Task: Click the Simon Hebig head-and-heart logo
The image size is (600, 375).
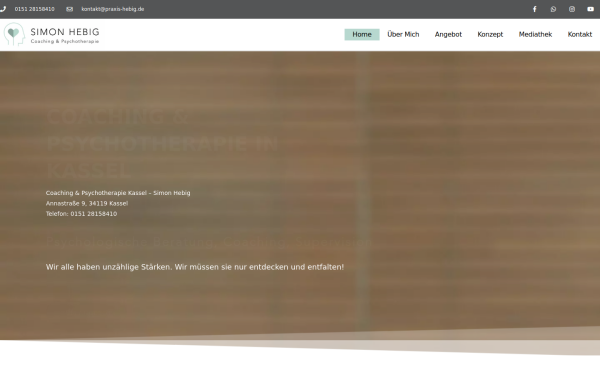Action: pyautogui.click(x=14, y=34)
